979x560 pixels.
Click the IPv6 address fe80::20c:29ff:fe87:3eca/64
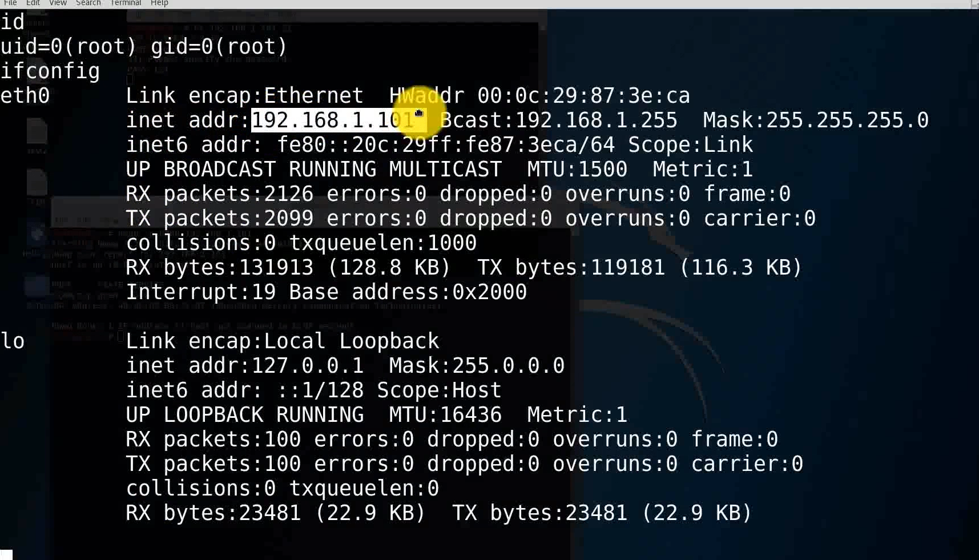point(445,145)
